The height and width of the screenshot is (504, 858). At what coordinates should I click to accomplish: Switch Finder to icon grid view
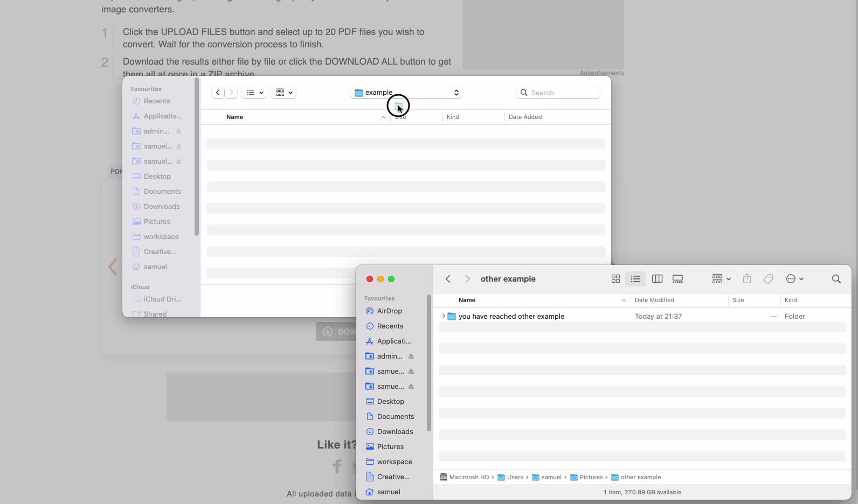pyautogui.click(x=615, y=279)
